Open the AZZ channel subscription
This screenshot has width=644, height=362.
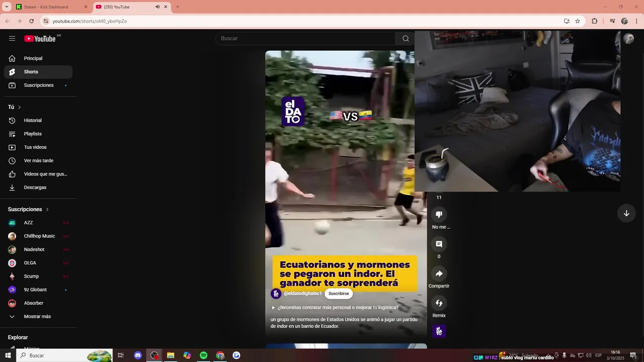tap(38, 223)
